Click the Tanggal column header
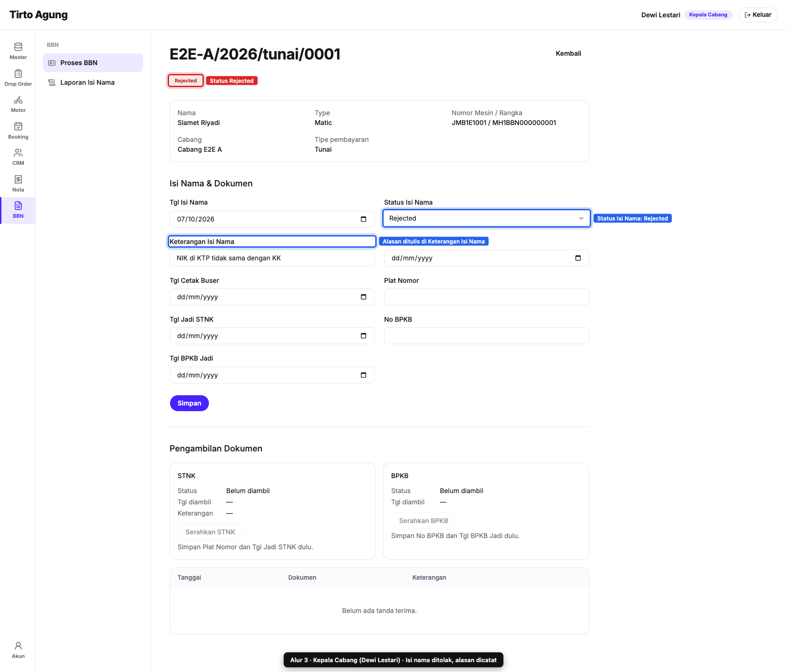Image resolution: width=787 pixels, height=672 pixels. click(x=189, y=577)
